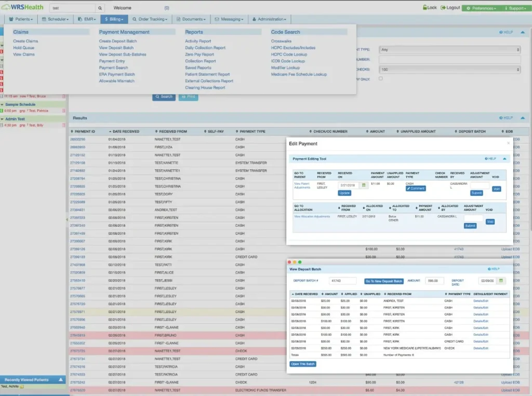Viewport: 532px width, 396px height.
Task: Click the calendar icon next to Deposit Date
Action: pos(500,280)
